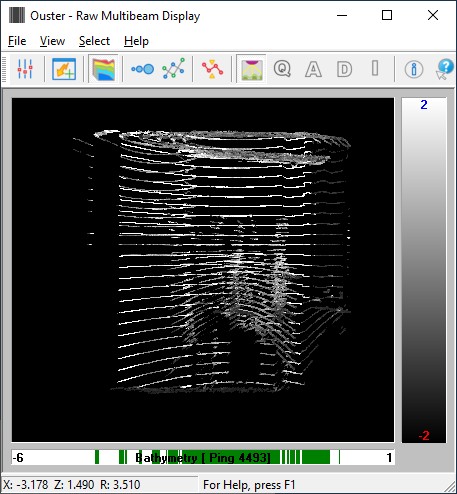This screenshot has height=494, width=457.
Task: Click the D toolbar button
Action: [344, 69]
